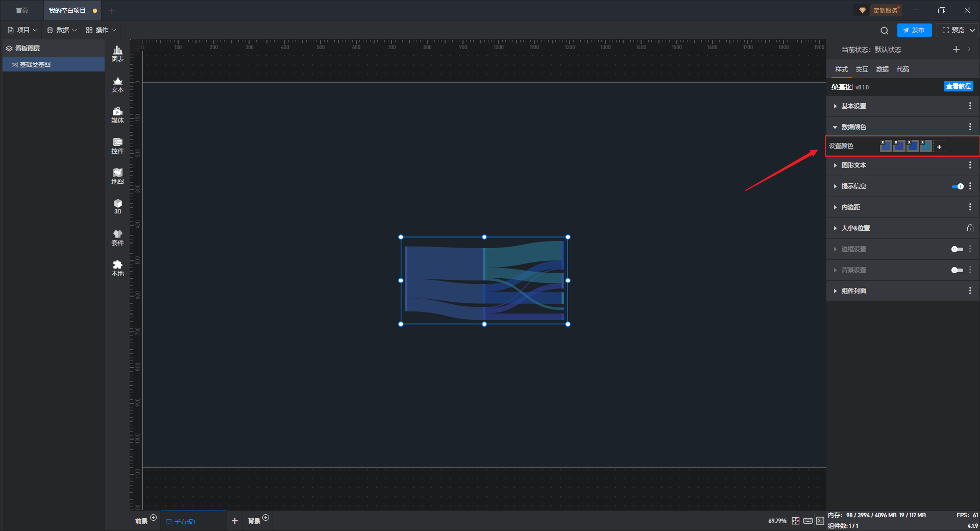980x531 pixels.
Task: Switch to the 代码 tab
Action: 902,69
